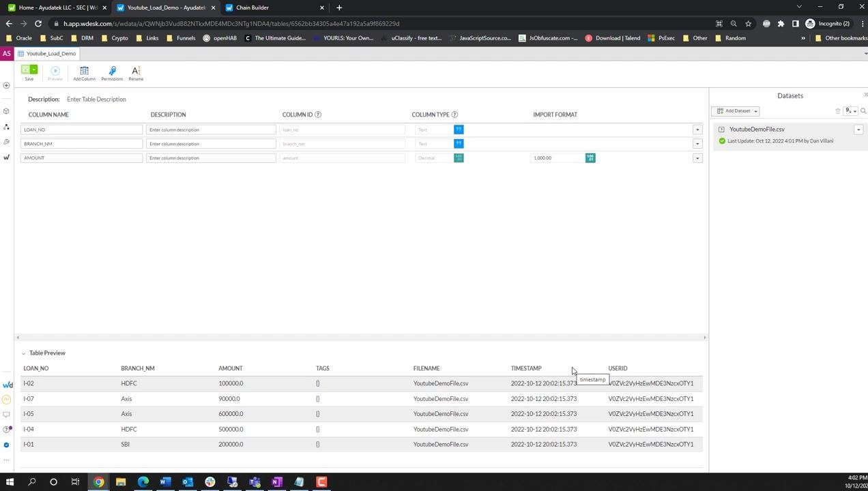Open the Other bookmarks folder

pyautogui.click(x=840, y=38)
